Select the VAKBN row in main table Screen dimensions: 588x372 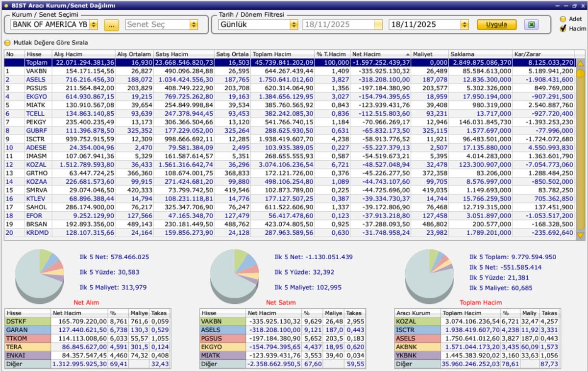[x=289, y=71]
